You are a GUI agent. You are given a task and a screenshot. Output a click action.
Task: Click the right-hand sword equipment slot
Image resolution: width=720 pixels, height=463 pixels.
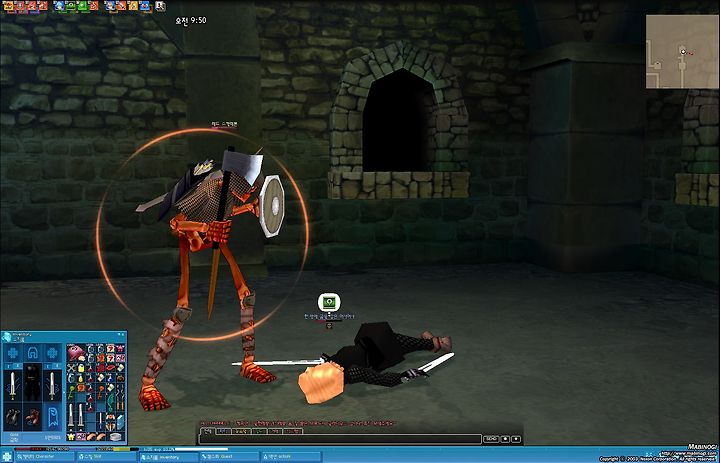click(x=52, y=386)
